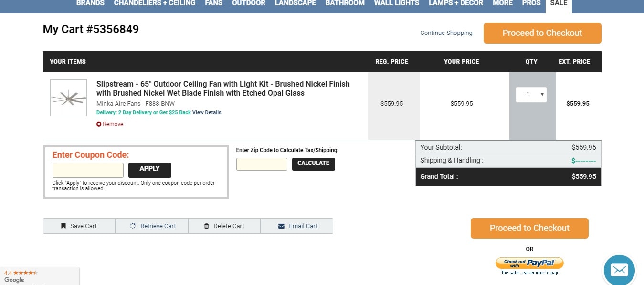This screenshot has height=285, width=644.
Task: Open the MORE navigation menu
Action: tap(503, 3)
